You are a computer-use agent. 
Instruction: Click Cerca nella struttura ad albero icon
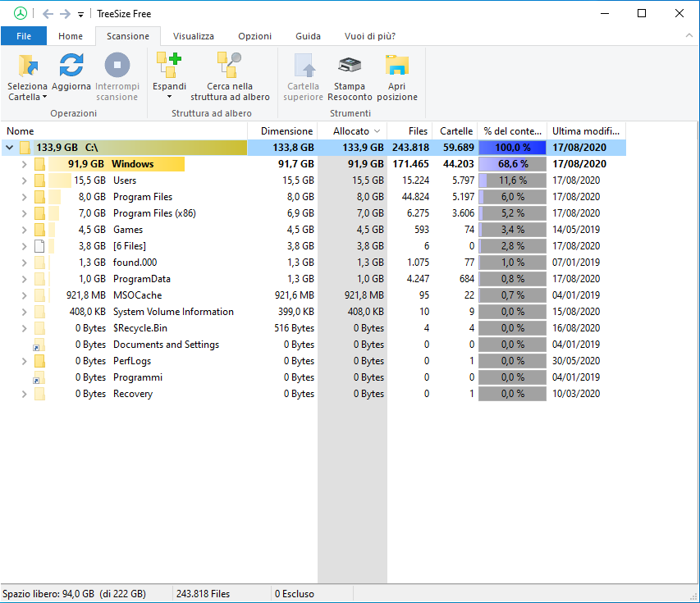click(230, 65)
